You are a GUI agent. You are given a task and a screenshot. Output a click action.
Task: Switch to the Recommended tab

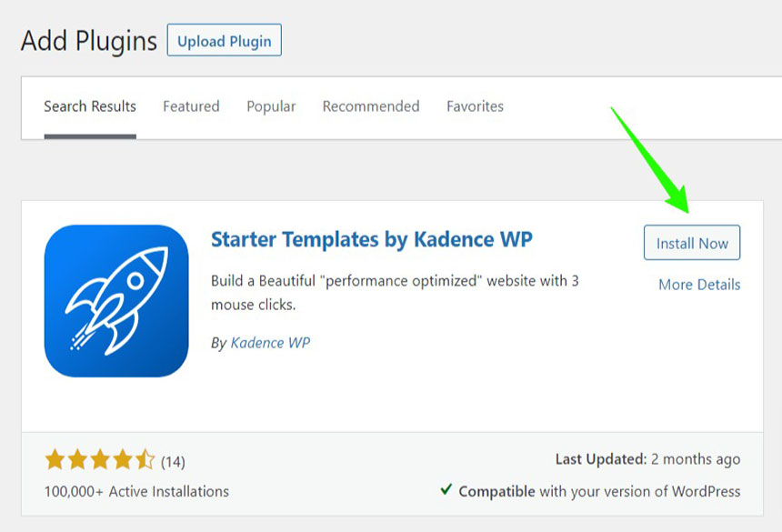tap(371, 106)
